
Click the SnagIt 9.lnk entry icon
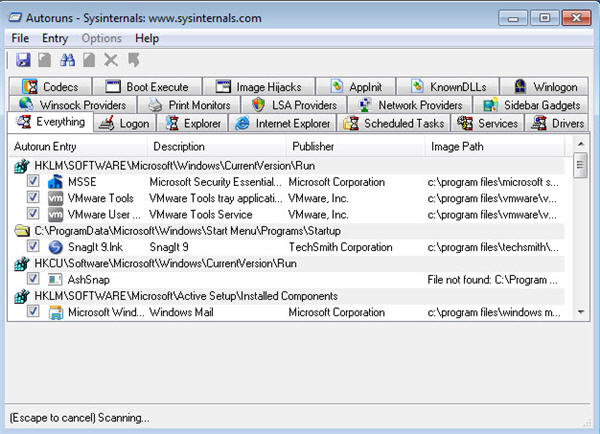pyautogui.click(x=55, y=247)
